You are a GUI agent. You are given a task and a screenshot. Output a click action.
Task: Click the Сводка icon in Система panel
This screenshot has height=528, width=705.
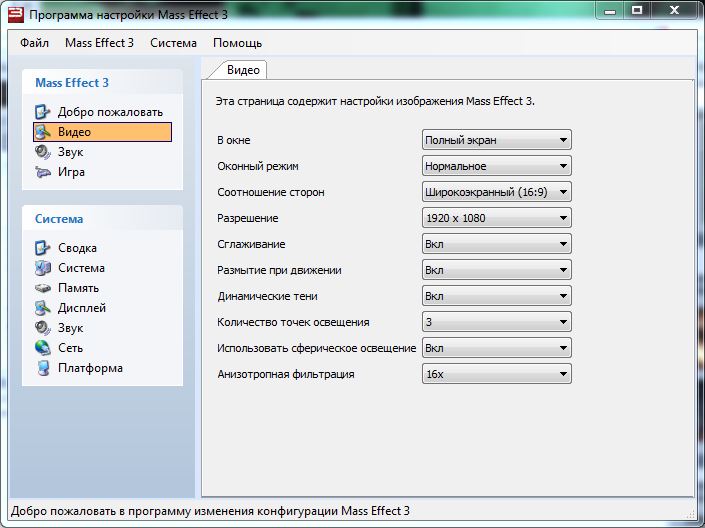pos(43,248)
